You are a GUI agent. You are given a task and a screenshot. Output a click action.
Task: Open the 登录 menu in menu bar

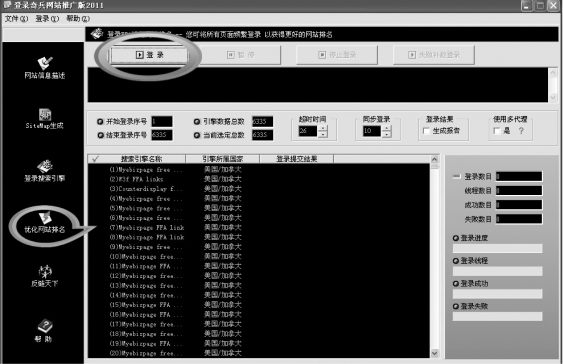tap(47, 18)
